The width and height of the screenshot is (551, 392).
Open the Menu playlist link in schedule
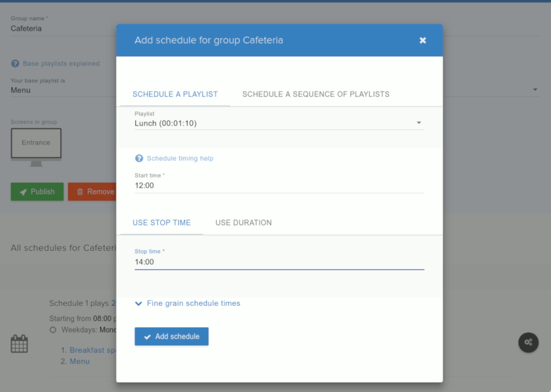[80, 361]
